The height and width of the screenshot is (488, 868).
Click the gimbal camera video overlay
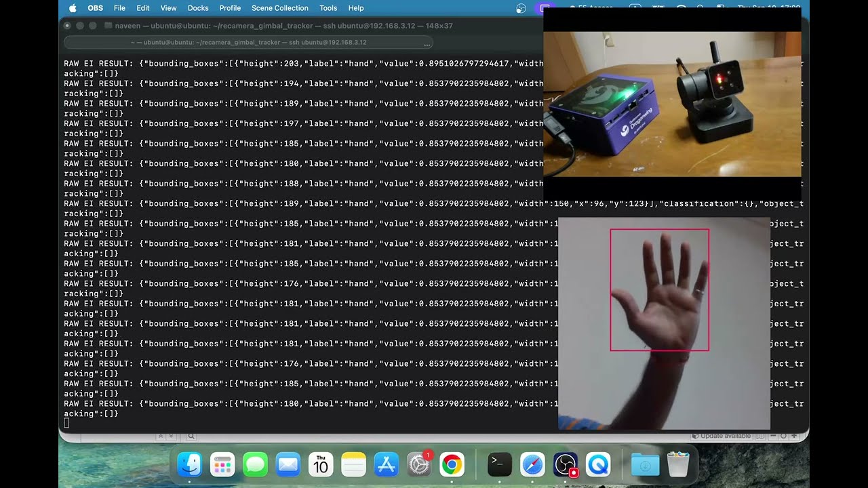[x=672, y=104]
